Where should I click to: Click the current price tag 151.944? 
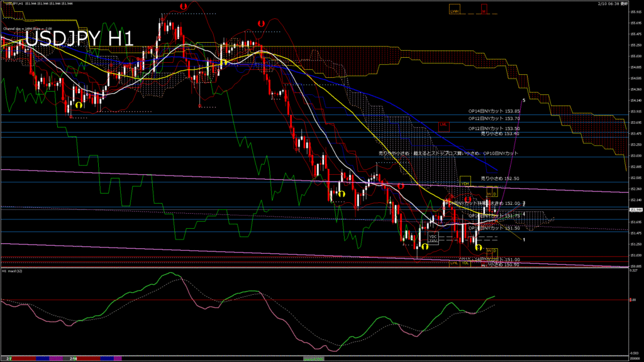(x=635, y=210)
